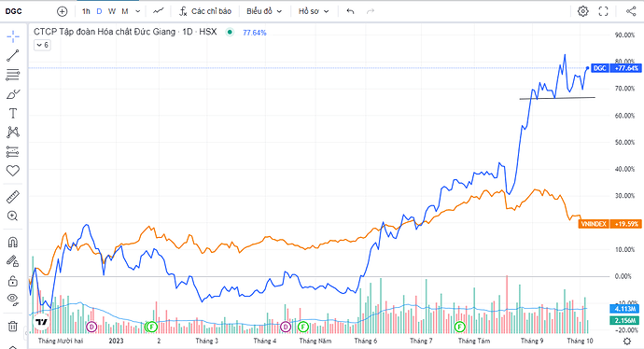Activate the zoom in tool
This screenshot has height=349, width=644.
[13, 216]
